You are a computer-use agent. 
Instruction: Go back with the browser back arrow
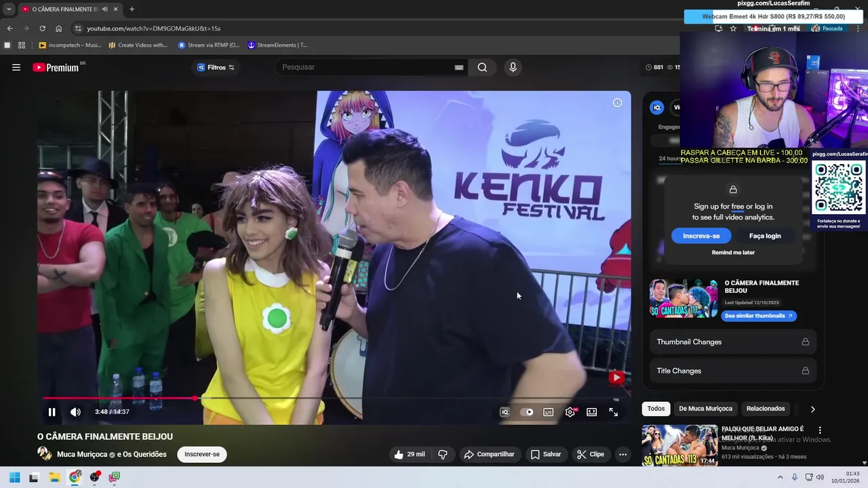coord(9,28)
